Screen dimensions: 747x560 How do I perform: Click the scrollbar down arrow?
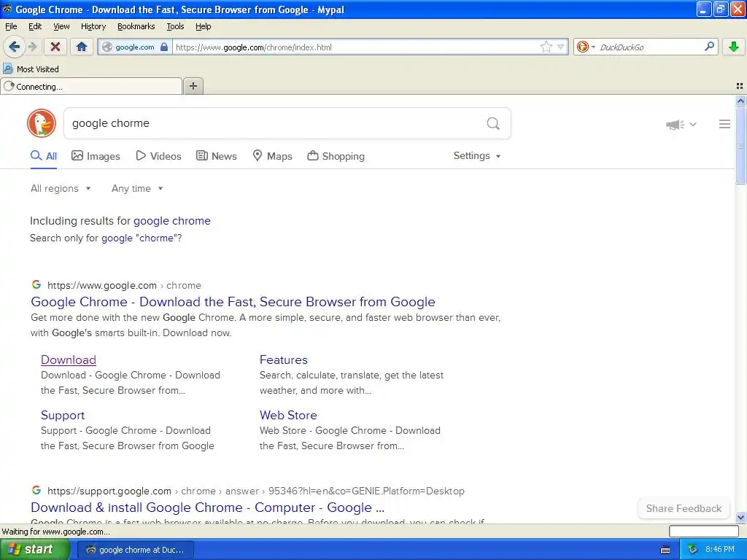tap(740, 517)
